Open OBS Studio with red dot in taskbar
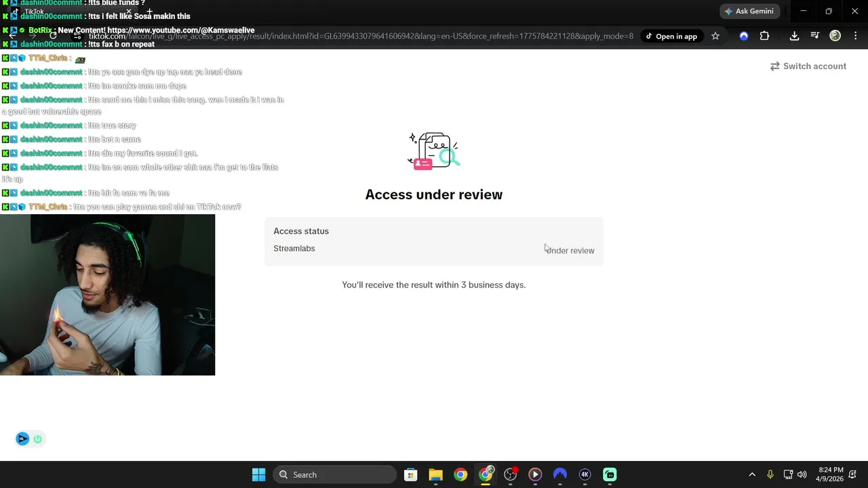 pos(511,474)
